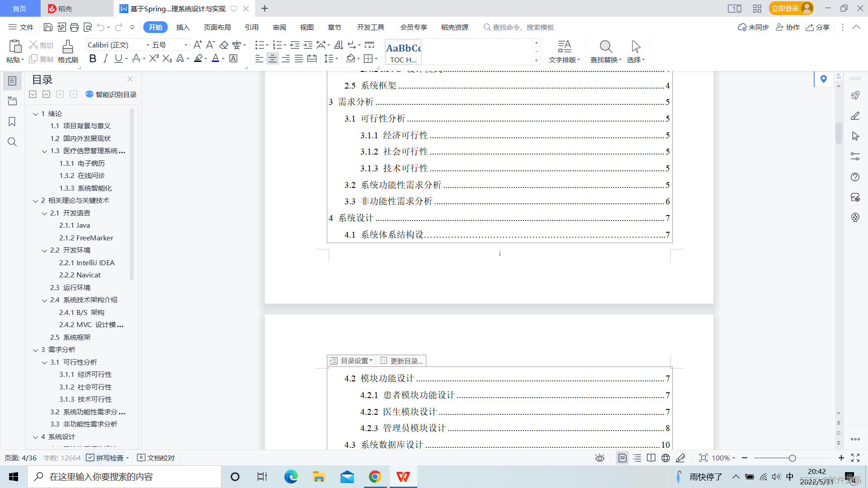Click the Windows taskbar search box

124,477
